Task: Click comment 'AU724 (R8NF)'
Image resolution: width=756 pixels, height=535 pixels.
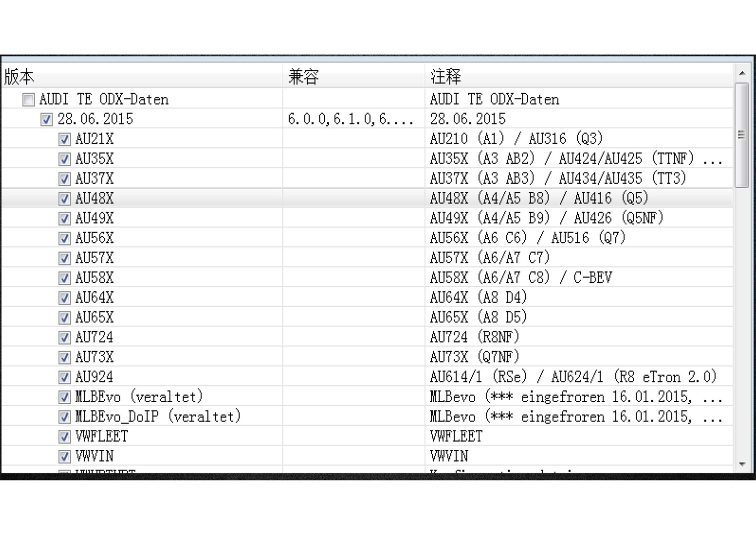Action: 474,337
